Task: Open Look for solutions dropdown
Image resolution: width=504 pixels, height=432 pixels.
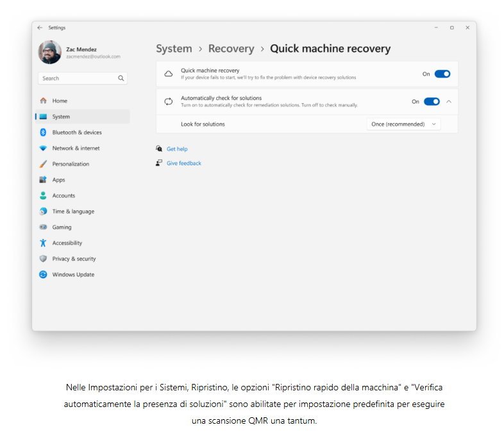Action: (x=404, y=124)
